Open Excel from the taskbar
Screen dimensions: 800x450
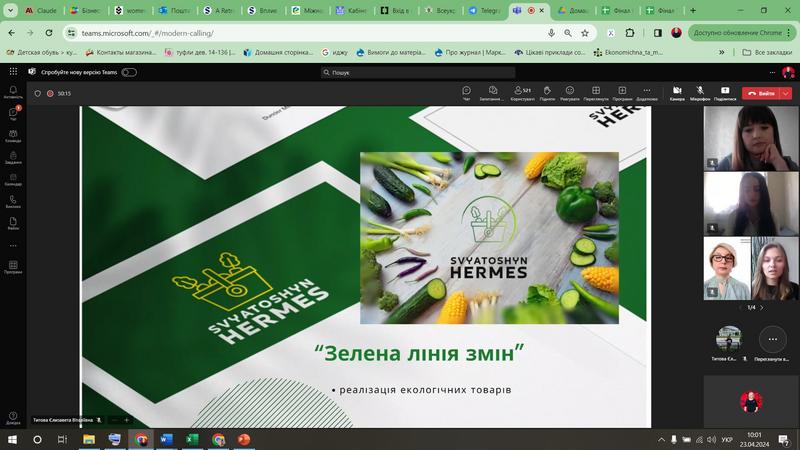(x=192, y=439)
